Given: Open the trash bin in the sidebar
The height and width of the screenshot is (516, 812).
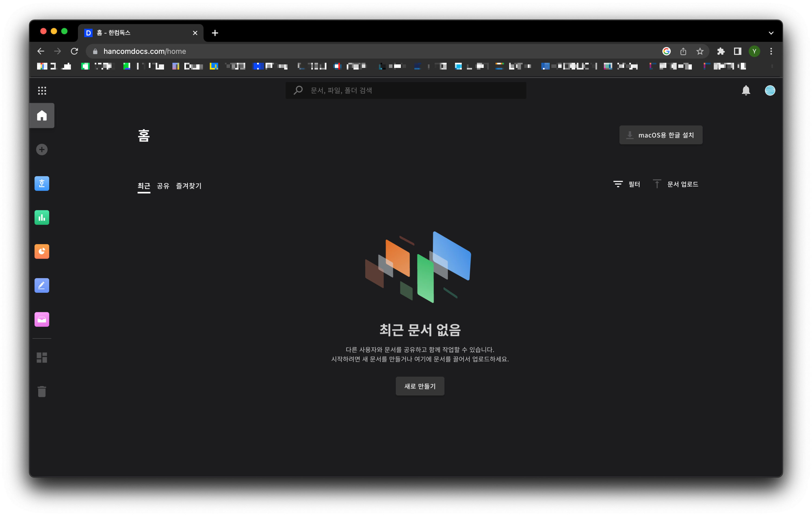Looking at the screenshot, I should tap(42, 392).
